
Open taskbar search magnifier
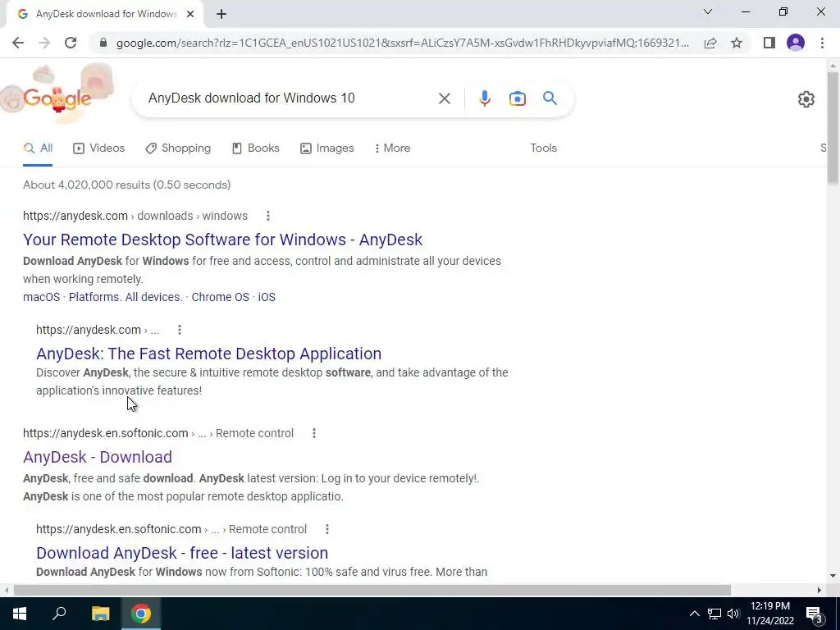click(x=59, y=614)
